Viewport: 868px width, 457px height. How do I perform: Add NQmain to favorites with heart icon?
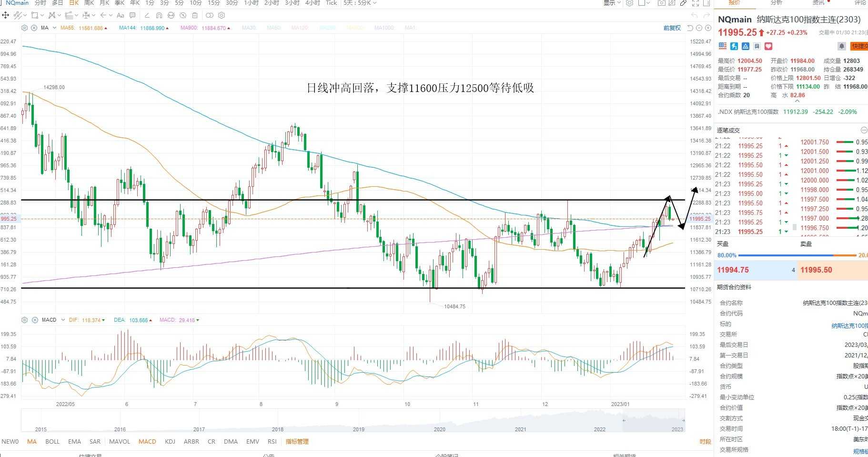coord(768,46)
